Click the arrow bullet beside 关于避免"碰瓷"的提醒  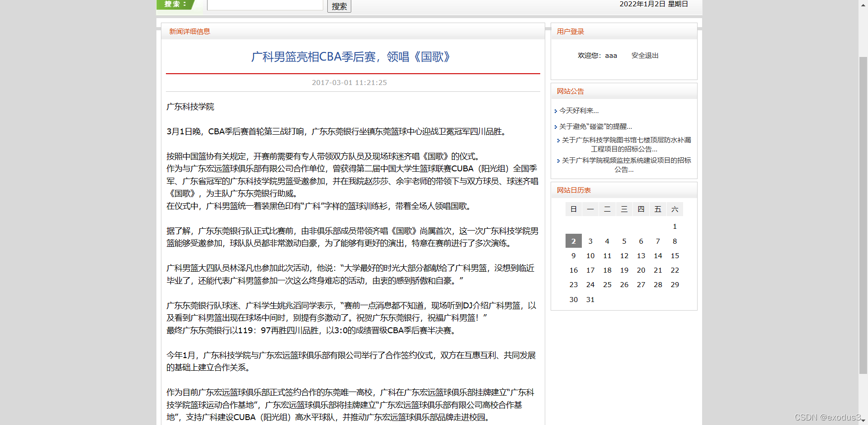click(556, 127)
